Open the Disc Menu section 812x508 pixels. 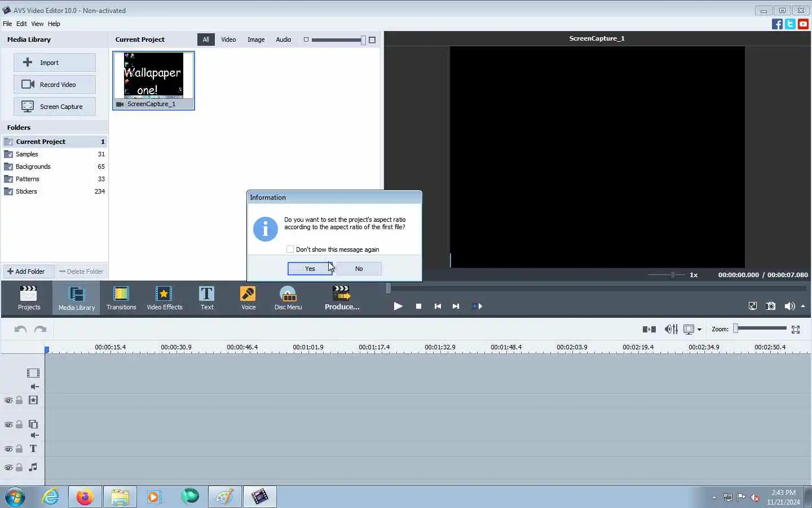click(x=288, y=298)
